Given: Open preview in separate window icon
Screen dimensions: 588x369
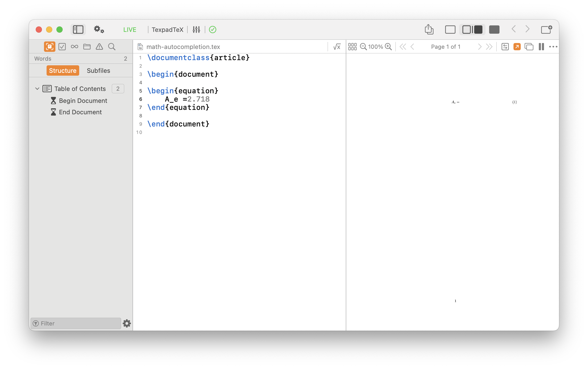Looking at the screenshot, I should pos(529,47).
